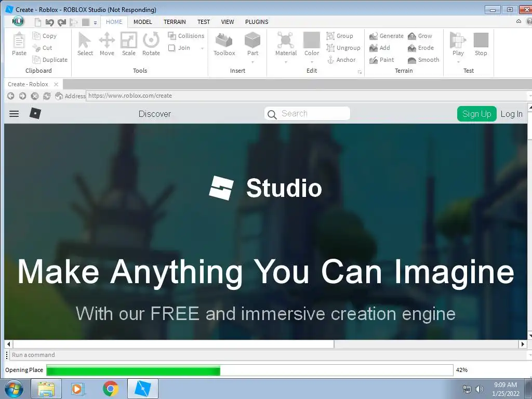Click the Log In link
Viewport: 532px width, 399px height.
point(512,114)
